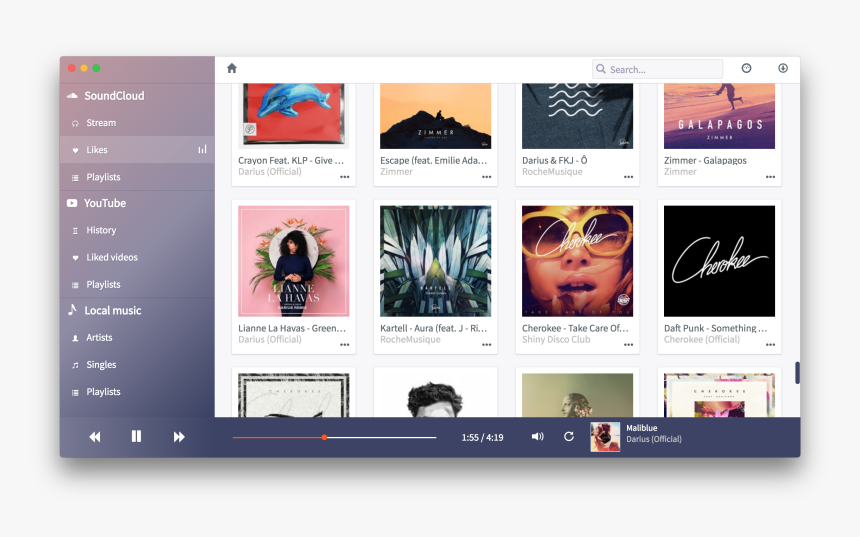Play the Kartell - Aura album cover
The image size is (860, 537).
coord(435,261)
